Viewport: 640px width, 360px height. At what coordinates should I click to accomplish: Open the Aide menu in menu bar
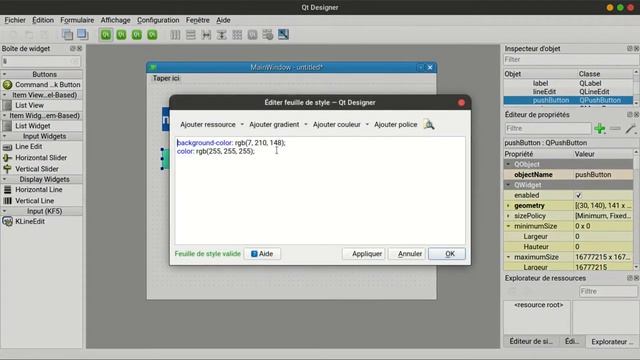(223, 20)
